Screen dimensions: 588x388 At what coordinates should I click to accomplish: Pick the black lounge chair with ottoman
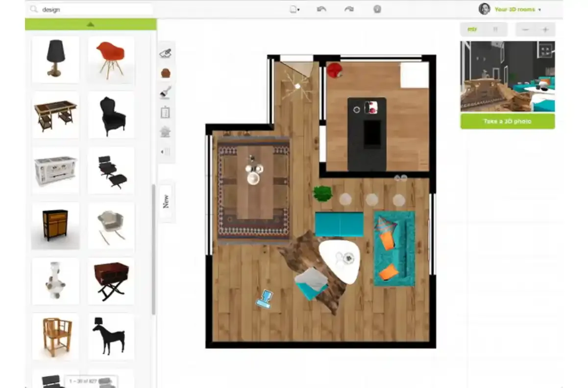tap(111, 170)
